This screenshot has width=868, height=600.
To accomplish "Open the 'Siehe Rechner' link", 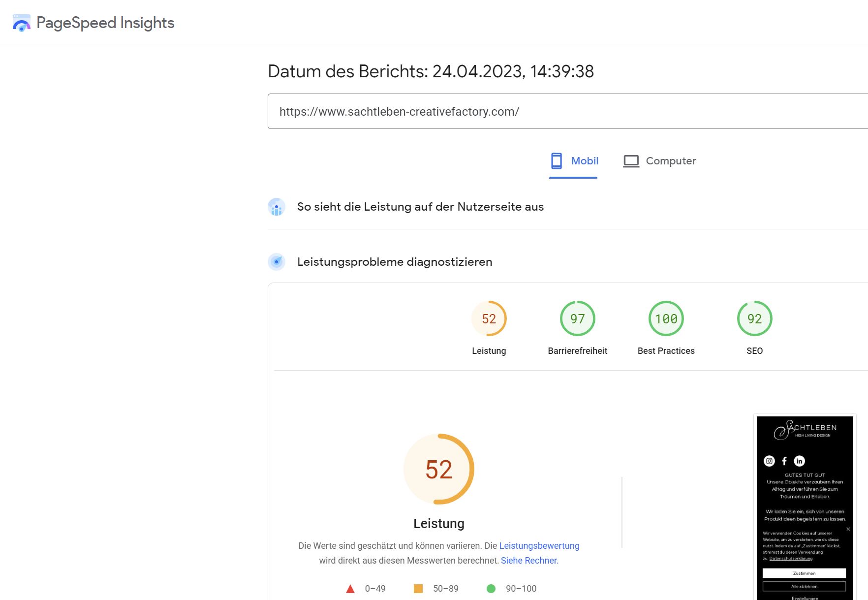I will (528, 560).
